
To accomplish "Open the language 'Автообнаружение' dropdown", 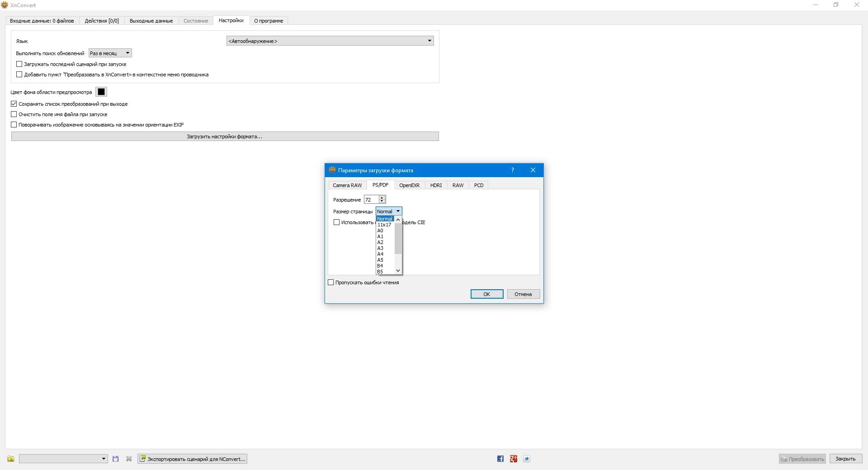I will coord(330,41).
